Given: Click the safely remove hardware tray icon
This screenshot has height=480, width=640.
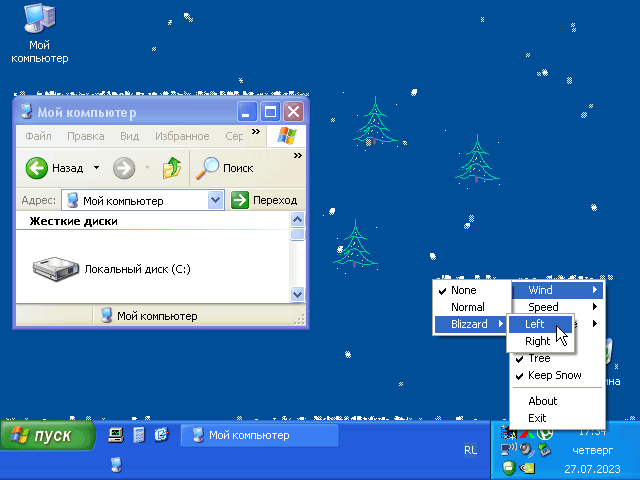Looking at the screenshot, I should pos(544,449).
